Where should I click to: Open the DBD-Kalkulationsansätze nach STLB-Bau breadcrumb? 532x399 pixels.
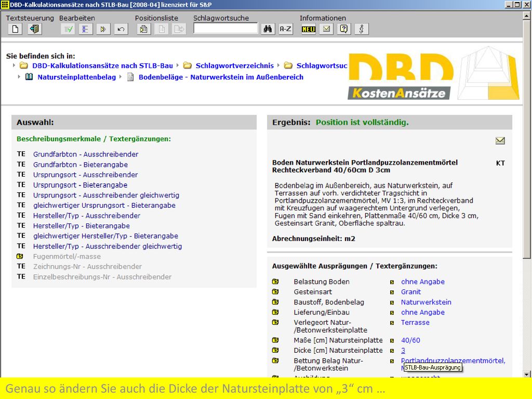[102, 66]
